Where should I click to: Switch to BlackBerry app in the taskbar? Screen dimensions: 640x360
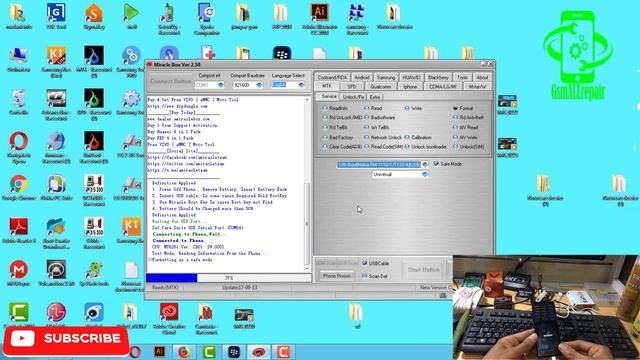point(233,352)
